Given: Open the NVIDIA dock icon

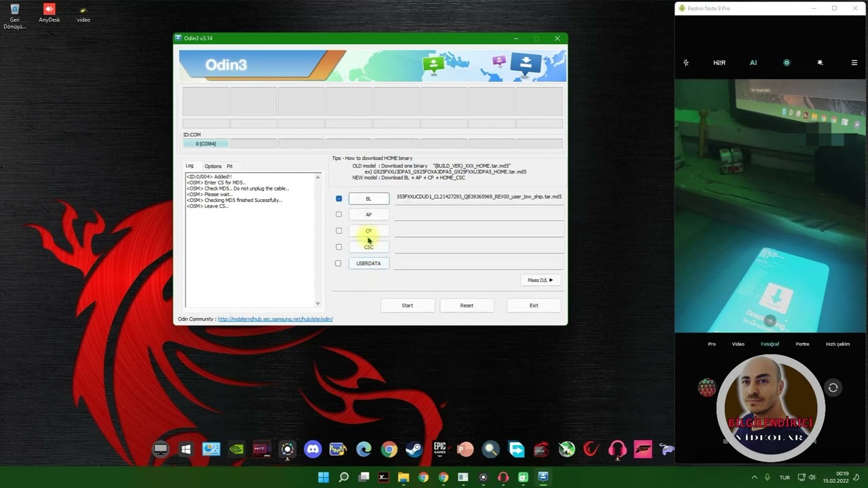Looking at the screenshot, I should point(236,449).
